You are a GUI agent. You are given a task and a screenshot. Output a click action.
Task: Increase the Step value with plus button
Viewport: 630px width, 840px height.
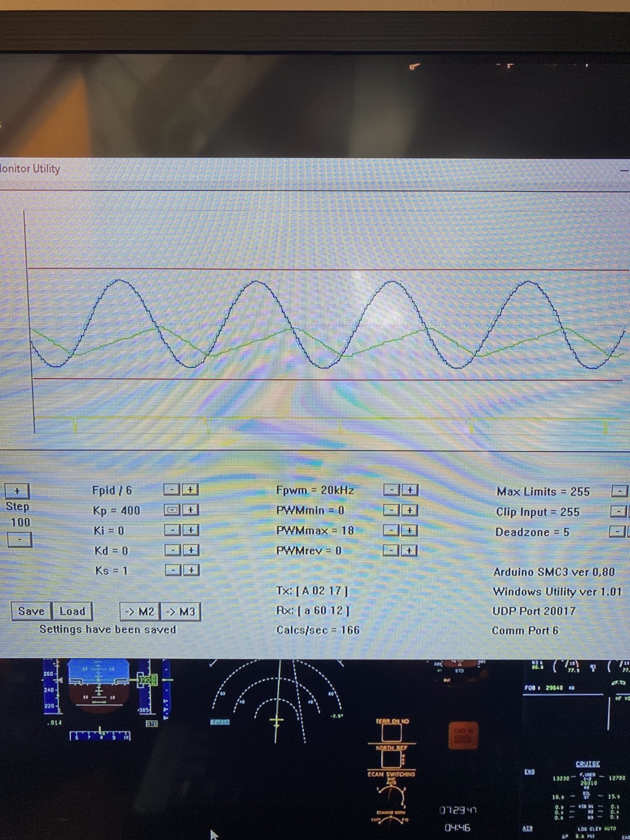coord(17,491)
